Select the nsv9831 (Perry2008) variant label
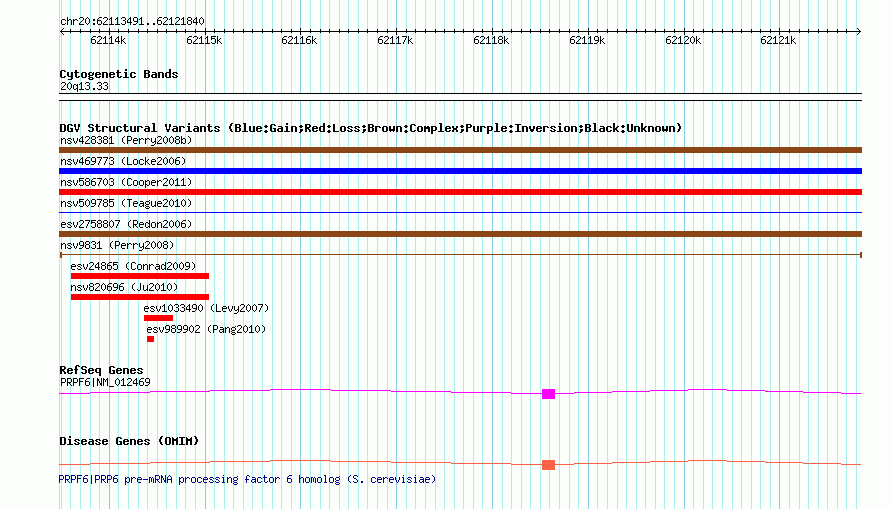Image resolution: width=890 pixels, height=509 pixels. pos(117,245)
